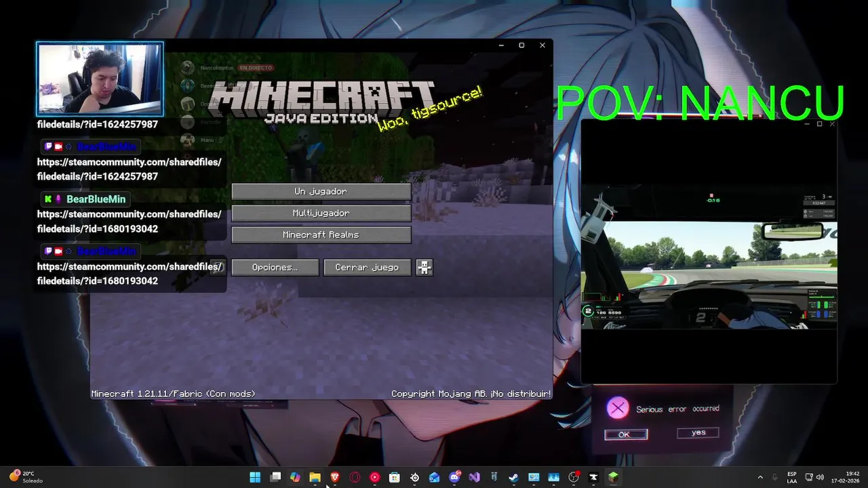This screenshot has width=868, height=488.
Task: Open accessibility settings icon next to Cerrar juego
Action: pyautogui.click(x=425, y=267)
